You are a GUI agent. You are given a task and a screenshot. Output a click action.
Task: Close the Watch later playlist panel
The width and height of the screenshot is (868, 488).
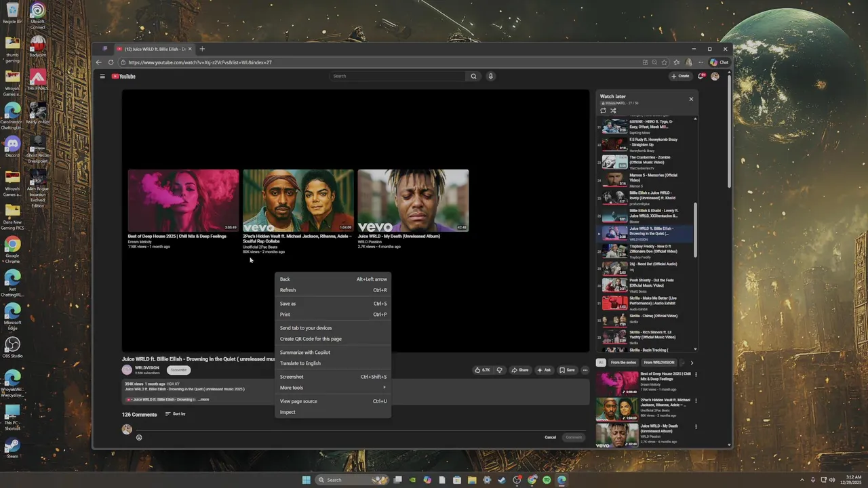point(691,99)
